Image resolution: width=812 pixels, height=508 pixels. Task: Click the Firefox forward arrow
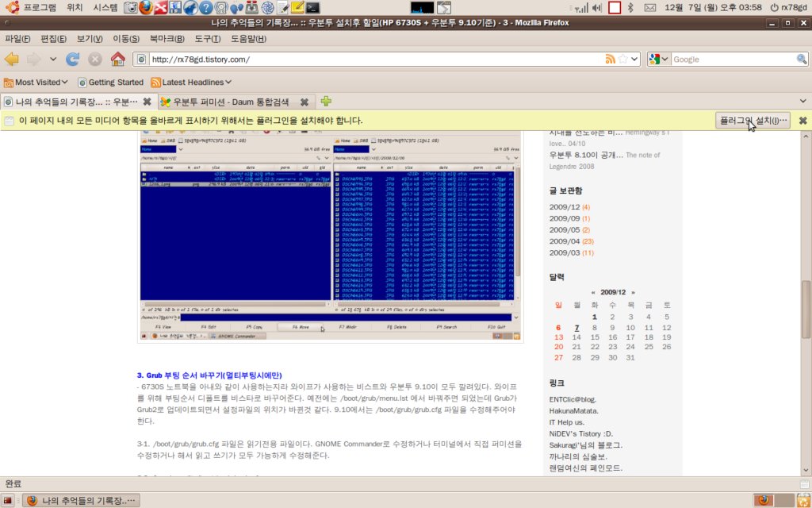33,59
